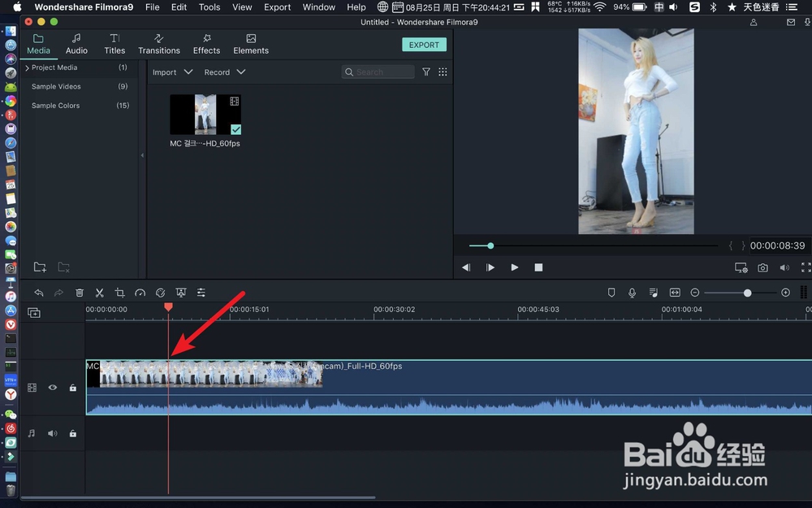Image resolution: width=812 pixels, height=508 pixels.
Task: Split the clip using the scissors tool
Action: [x=99, y=293]
